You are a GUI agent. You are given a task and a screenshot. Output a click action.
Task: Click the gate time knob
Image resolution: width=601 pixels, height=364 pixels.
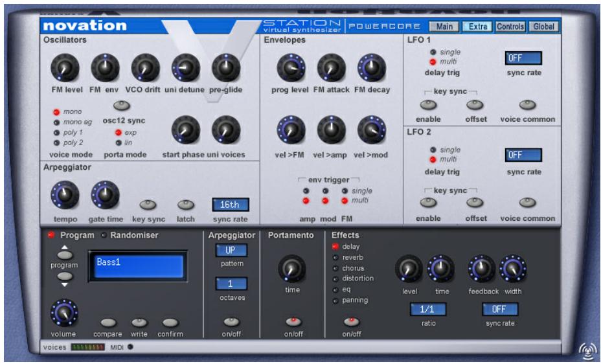coord(106,195)
